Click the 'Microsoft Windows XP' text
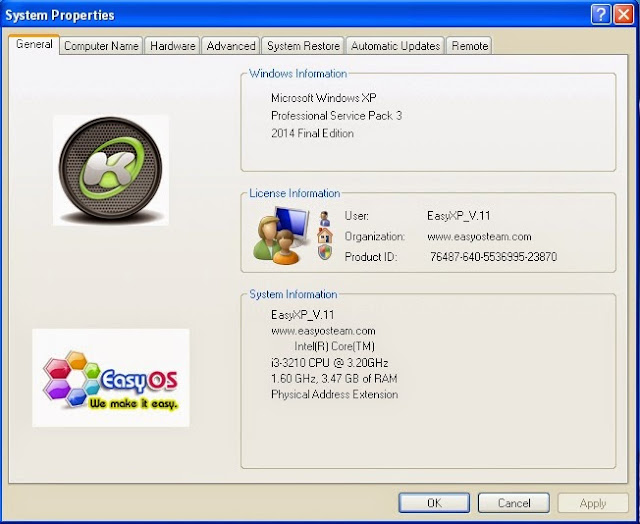640x524 pixels. pyautogui.click(x=324, y=98)
